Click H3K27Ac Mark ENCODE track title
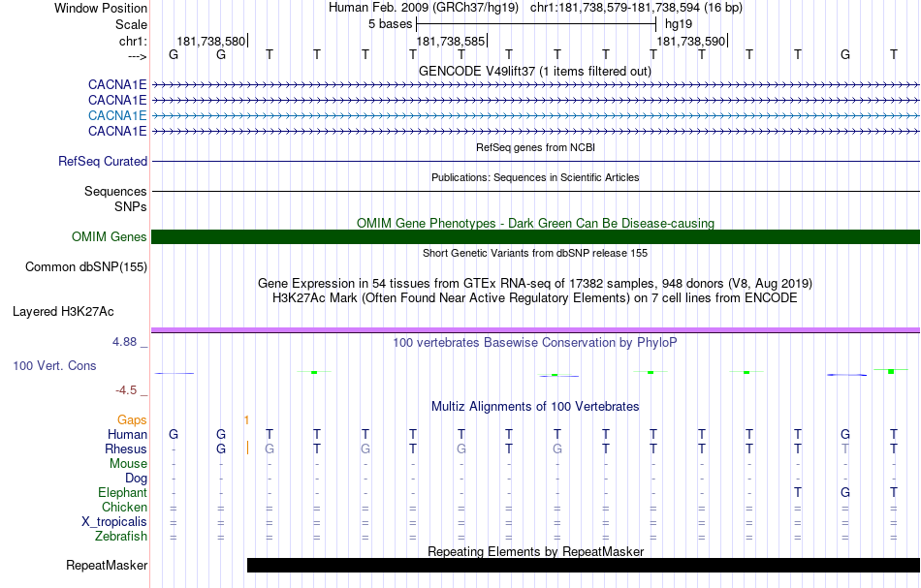Image resolution: width=921 pixels, height=588 pixels. [535, 298]
